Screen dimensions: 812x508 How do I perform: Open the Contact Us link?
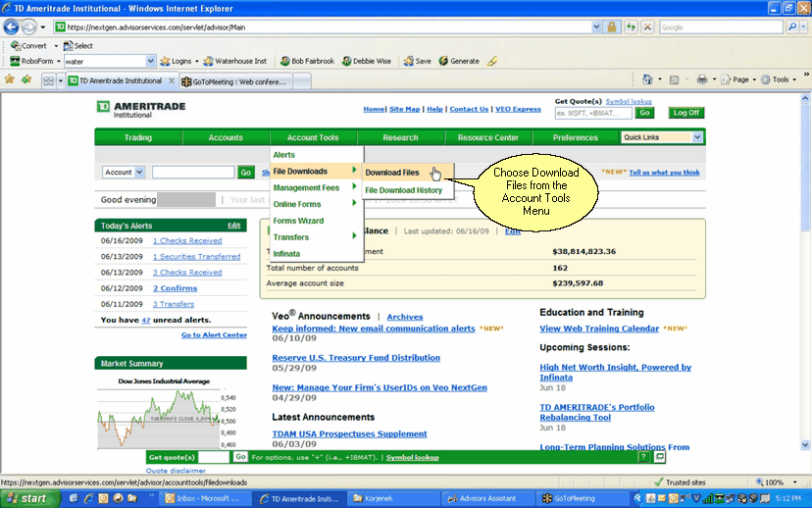coord(469,109)
